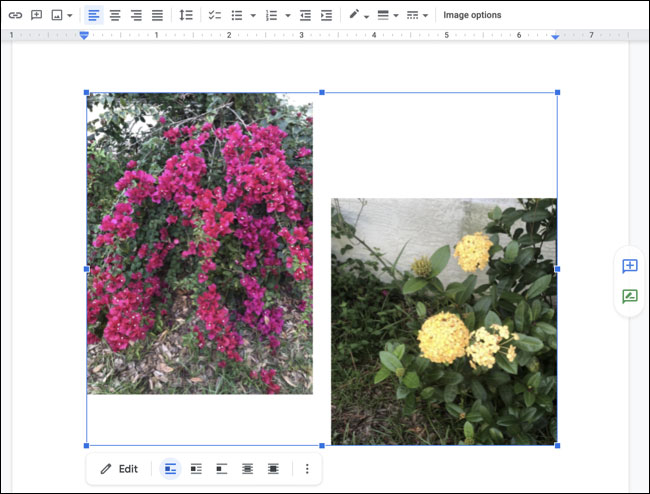Click top-right resize handle of drawing
650x494 pixels.
pyautogui.click(x=558, y=92)
